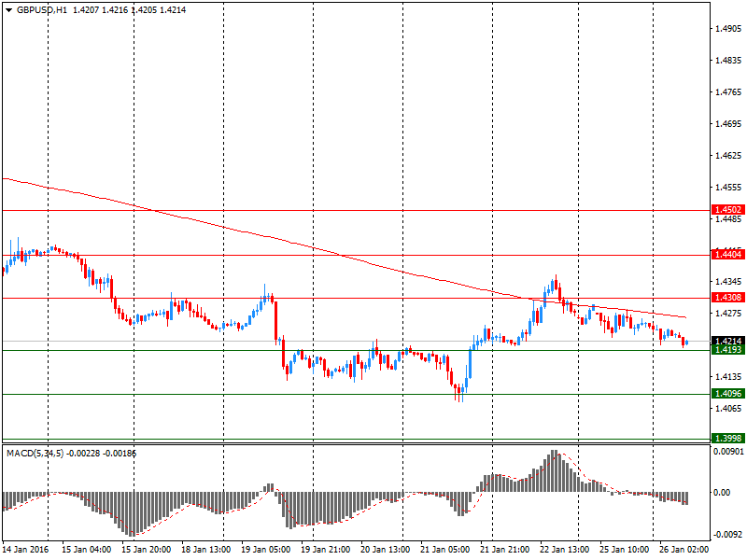
Task: Click the 1.4765 price scale value
Action: (x=729, y=91)
